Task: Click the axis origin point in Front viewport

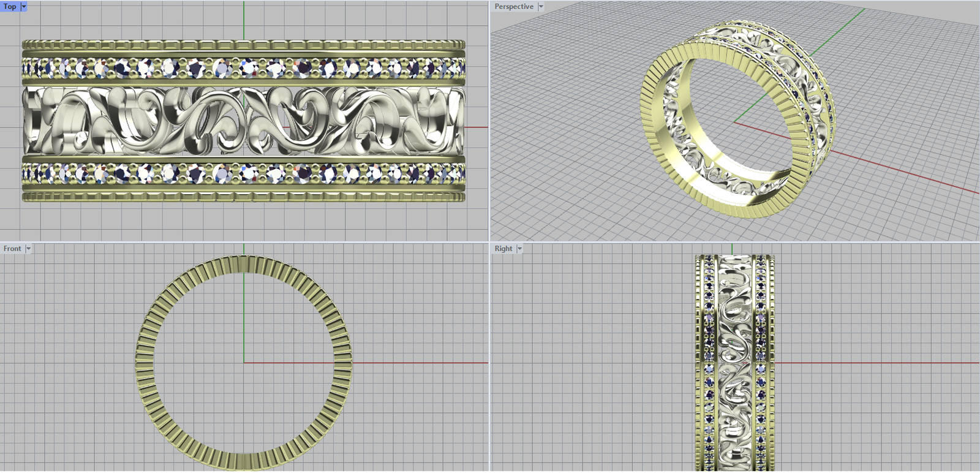Action: (x=244, y=363)
